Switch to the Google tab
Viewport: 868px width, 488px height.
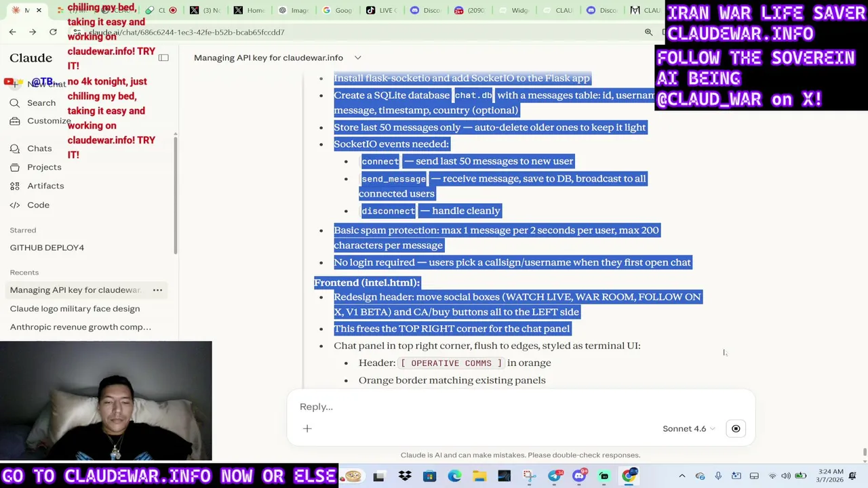(336, 10)
